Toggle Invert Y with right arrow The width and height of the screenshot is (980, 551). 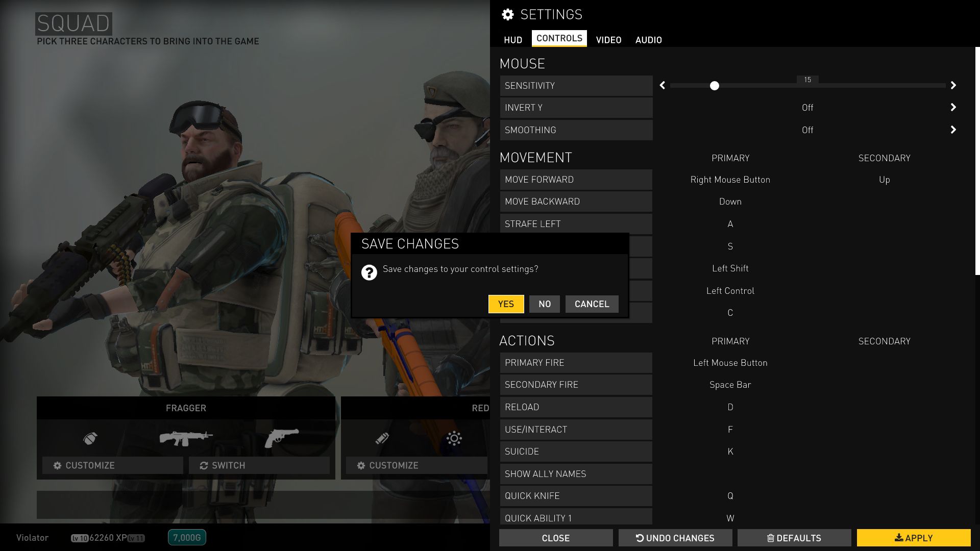click(x=953, y=108)
